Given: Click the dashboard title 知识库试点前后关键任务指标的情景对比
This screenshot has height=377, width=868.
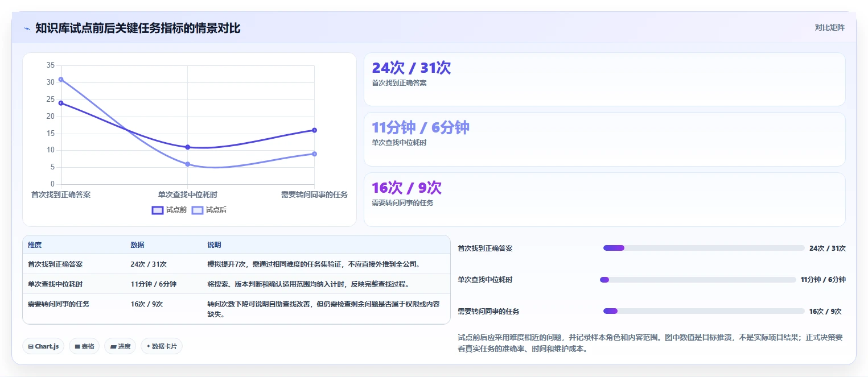Looking at the screenshot, I should [x=138, y=28].
